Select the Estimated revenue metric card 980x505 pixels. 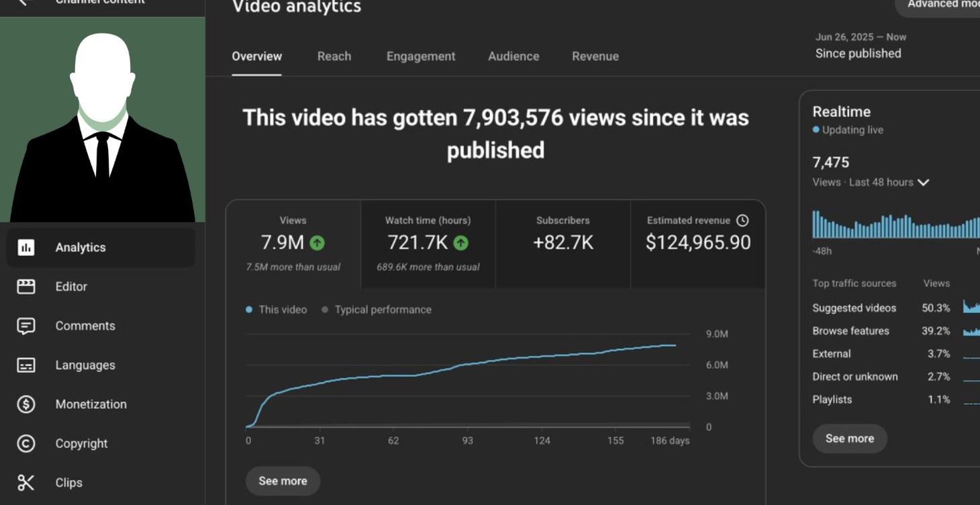[698, 244]
